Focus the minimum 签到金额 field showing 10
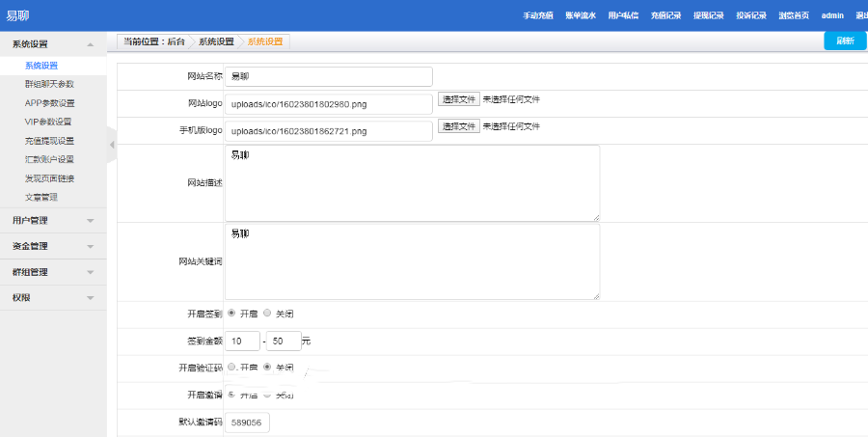868x437 pixels. point(242,341)
